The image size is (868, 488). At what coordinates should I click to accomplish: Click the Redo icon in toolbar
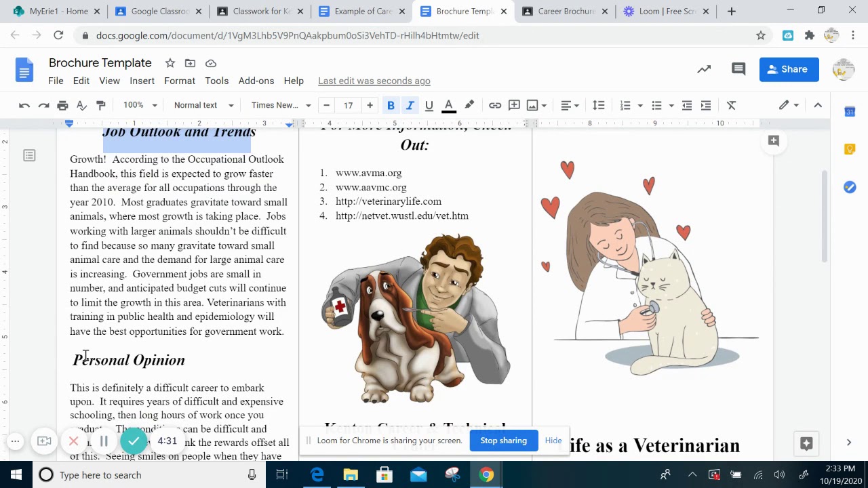click(x=43, y=105)
